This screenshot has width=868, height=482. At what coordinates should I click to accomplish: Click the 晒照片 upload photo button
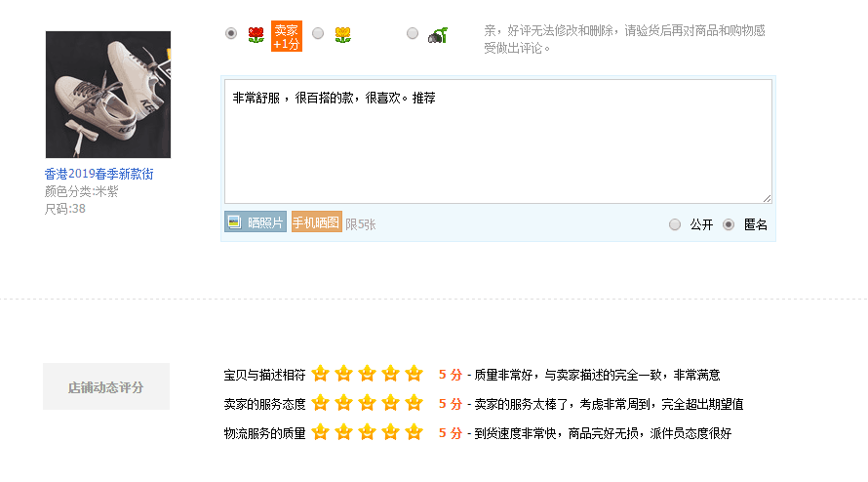256,222
